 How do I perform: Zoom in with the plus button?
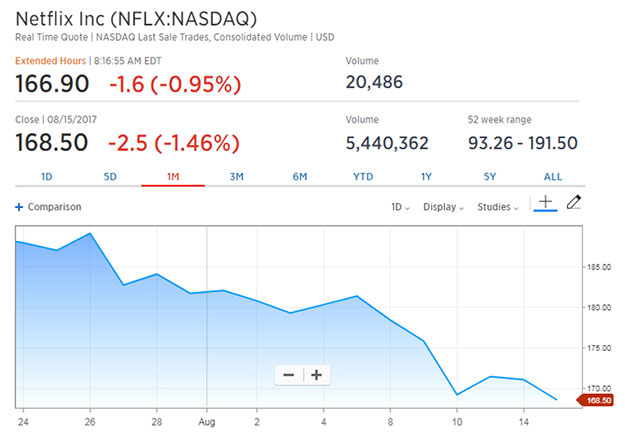click(x=317, y=375)
